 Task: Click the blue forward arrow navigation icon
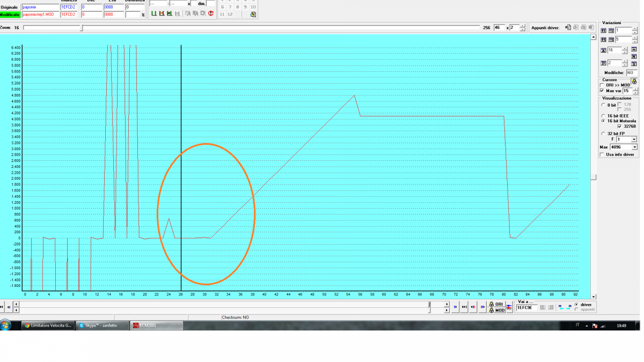click(455, 307)
